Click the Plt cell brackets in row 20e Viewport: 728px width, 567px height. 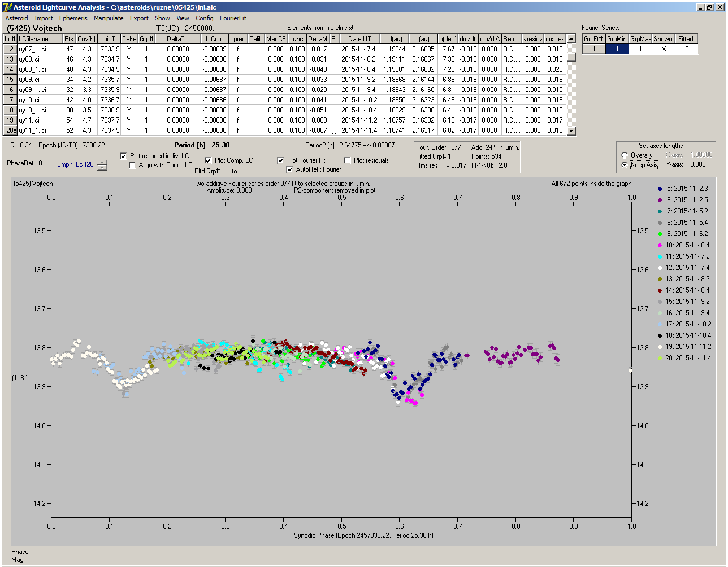click(335, 130)
